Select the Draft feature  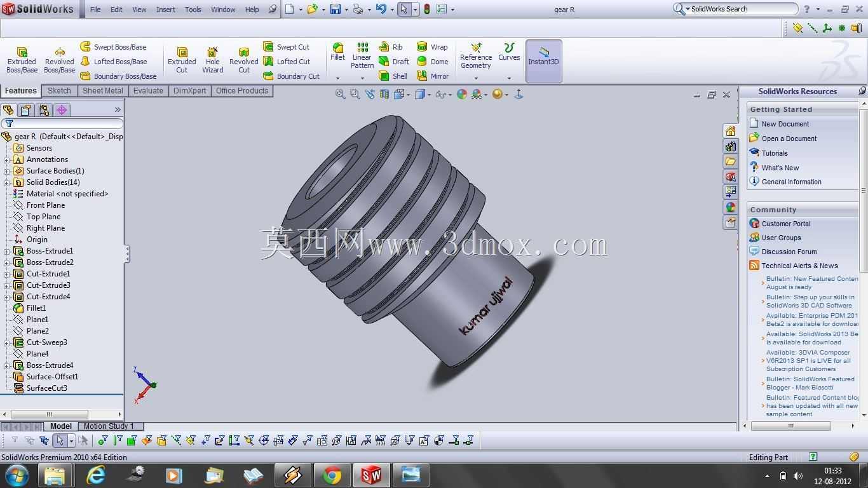click(394, 62)
